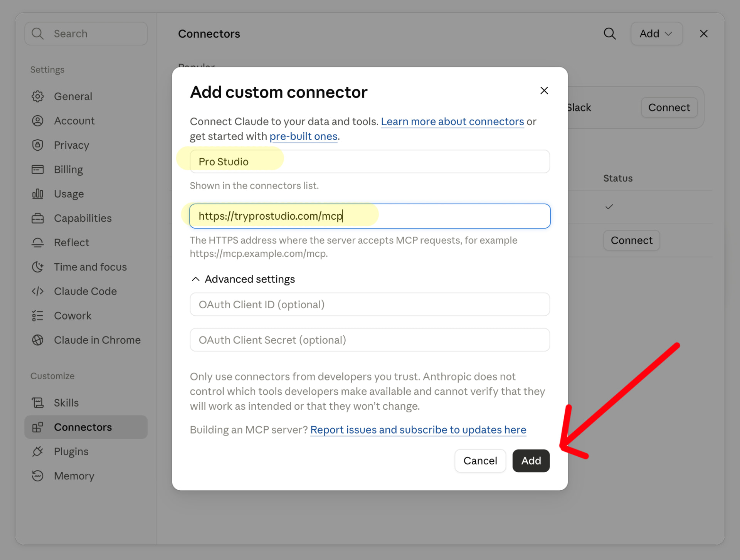740x560 pixels.
Task: Click the Account person icon
Action: (37, 121)
